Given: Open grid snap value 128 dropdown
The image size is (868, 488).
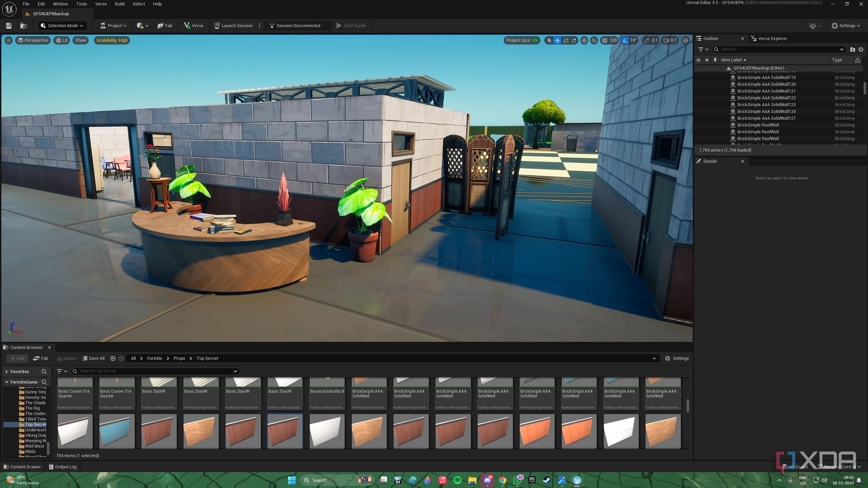Looking at the screenshot, I should click(613, 40).
